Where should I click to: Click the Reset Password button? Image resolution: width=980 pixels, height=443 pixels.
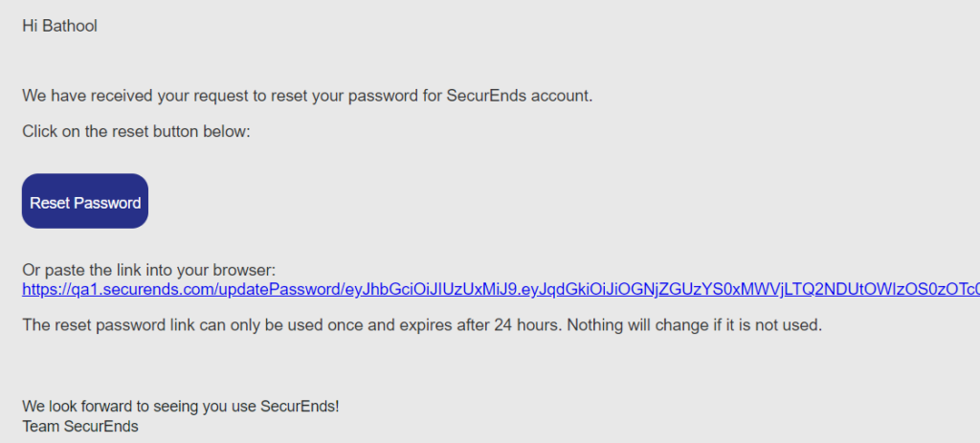point(85,201)
